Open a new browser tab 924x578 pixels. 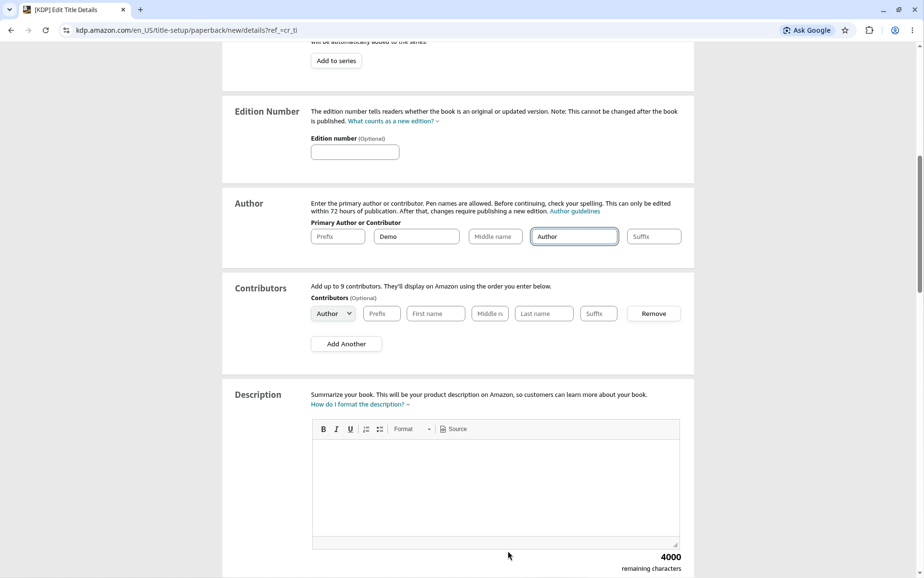141,10
